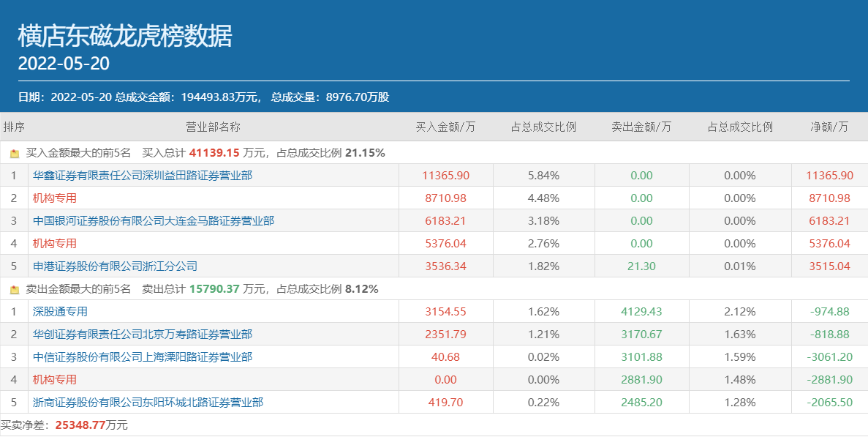
Task: Open 中国银河证券股份有限公司大连金马路证券营业部 link
Action: point(154,221)
